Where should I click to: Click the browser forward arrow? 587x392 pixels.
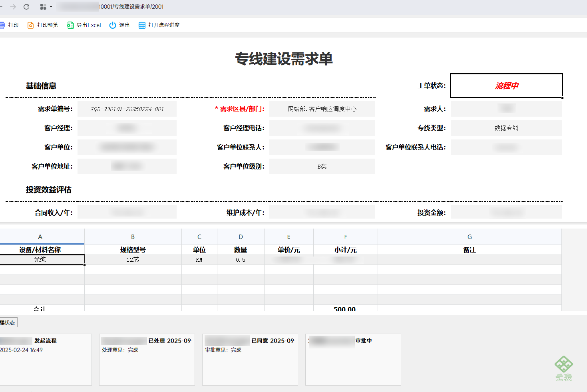pyautogui.click(x=13, y=7)
